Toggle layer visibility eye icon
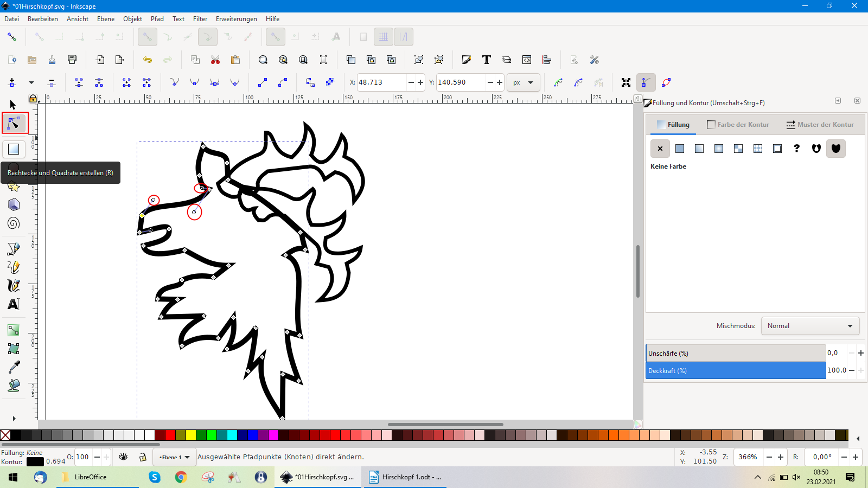868x488 pixels. point(124,457)
